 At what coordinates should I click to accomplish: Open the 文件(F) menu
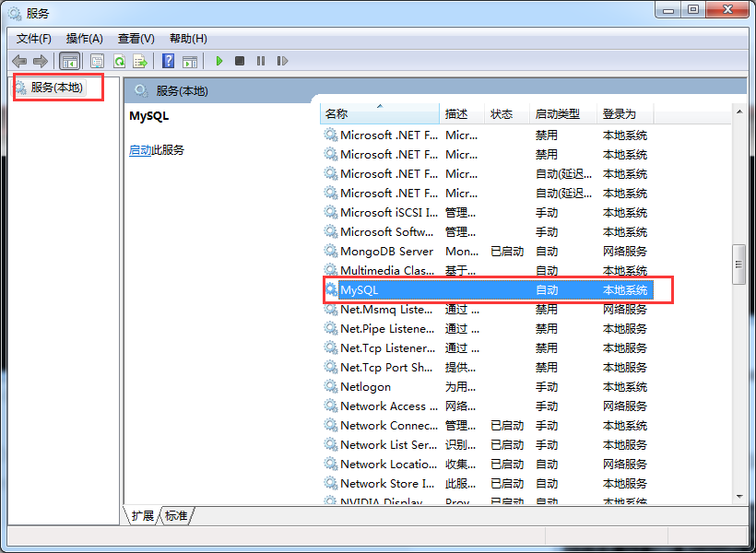(34, 39)
